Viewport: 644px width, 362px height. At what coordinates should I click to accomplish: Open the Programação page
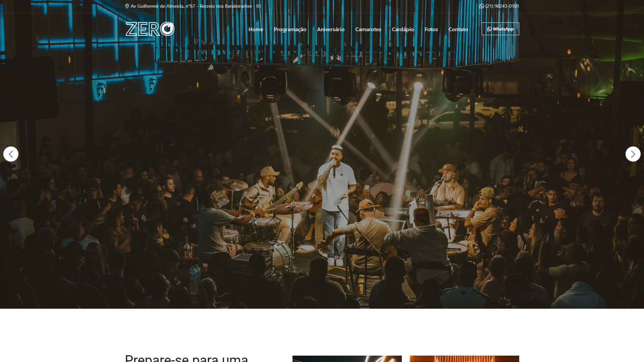coord(290,29)
